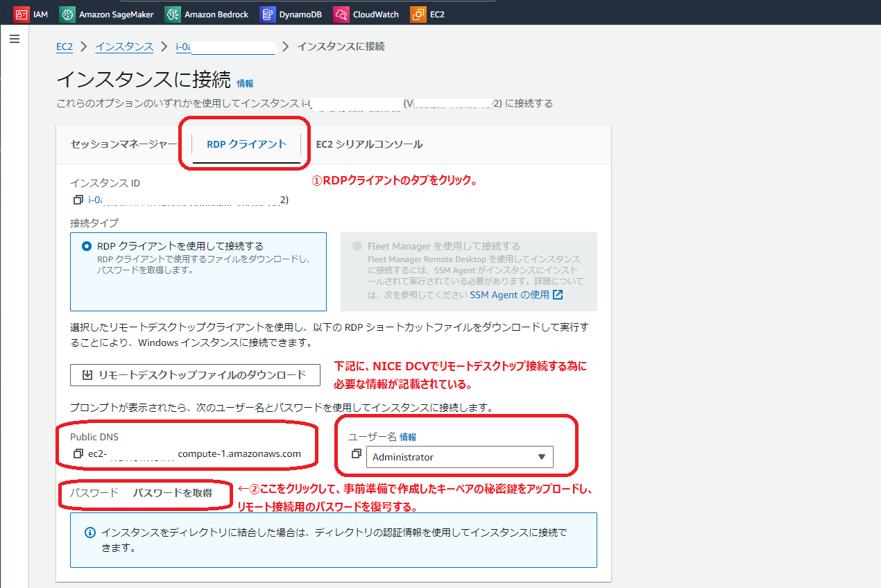Switch to the RDP クライアント tab
This screenshot has height=588, width=881.
(x=246, y=144)
